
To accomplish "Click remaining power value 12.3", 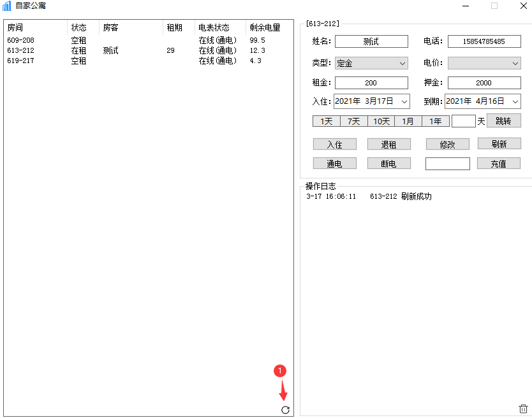I will pos(257,50).
